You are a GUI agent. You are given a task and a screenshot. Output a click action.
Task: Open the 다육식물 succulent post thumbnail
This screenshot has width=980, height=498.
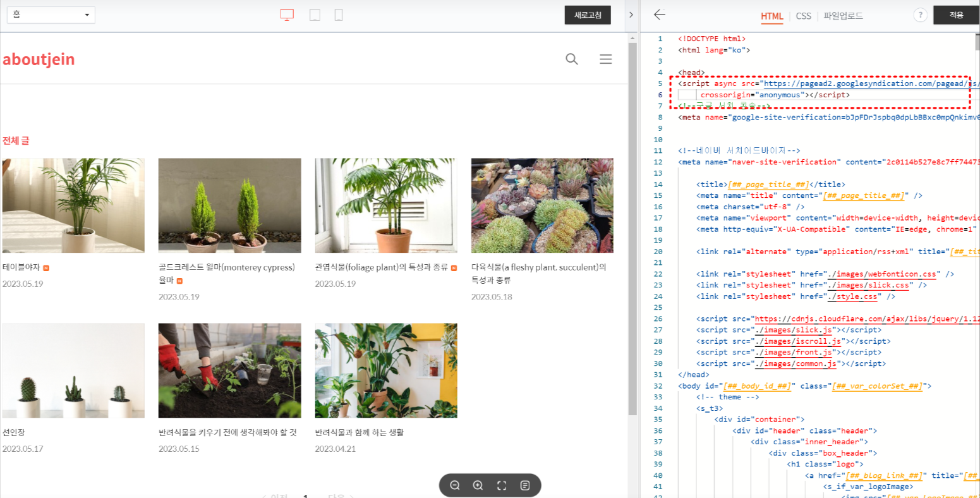point(542,205)
